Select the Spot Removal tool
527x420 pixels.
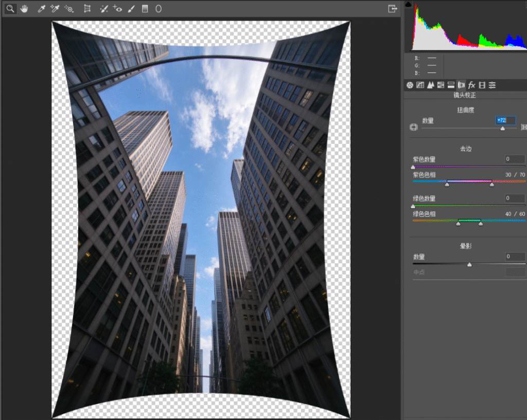[x=104, y=9]
